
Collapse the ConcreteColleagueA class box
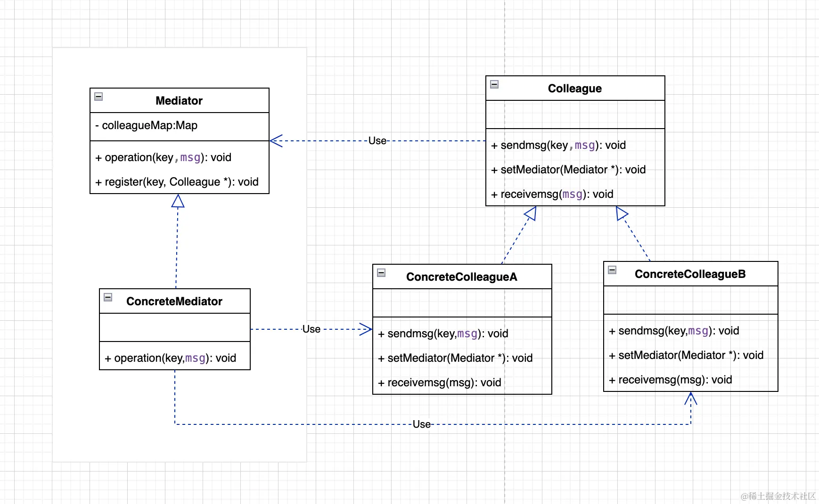[381, 273]
